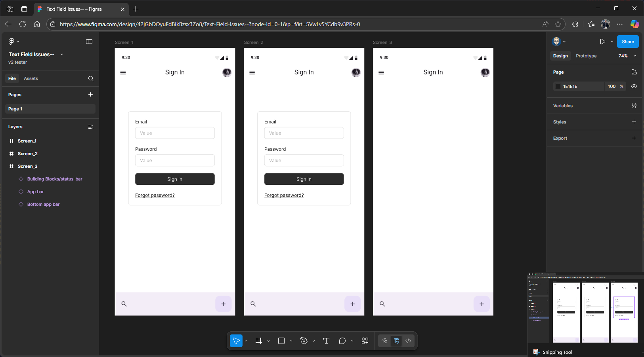Select the Move tool in toolbar
This screenshot has width=644, height=357.
click(236, 341)
